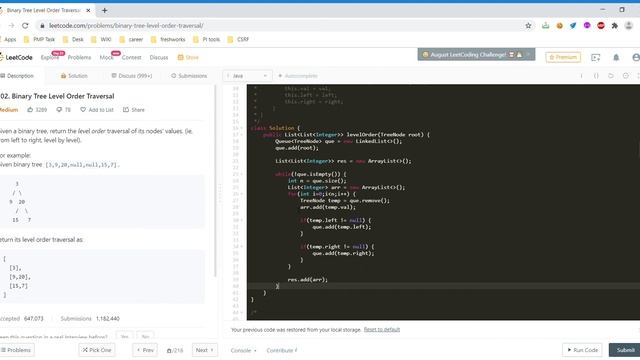Bookmark this page with the star icon
This screenshot has height=360, width=640.
coord(528,26)
